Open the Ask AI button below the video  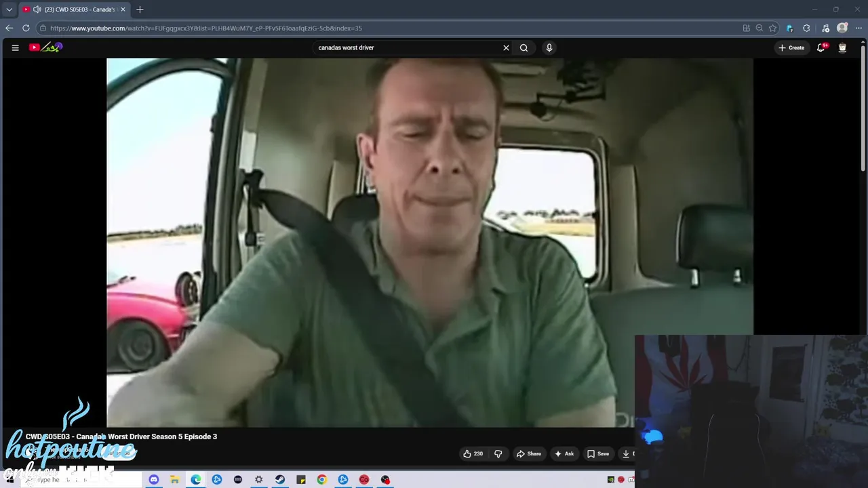[564, 453]
